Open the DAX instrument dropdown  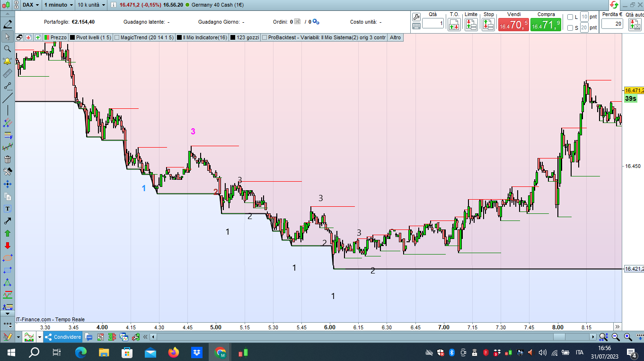31,5
